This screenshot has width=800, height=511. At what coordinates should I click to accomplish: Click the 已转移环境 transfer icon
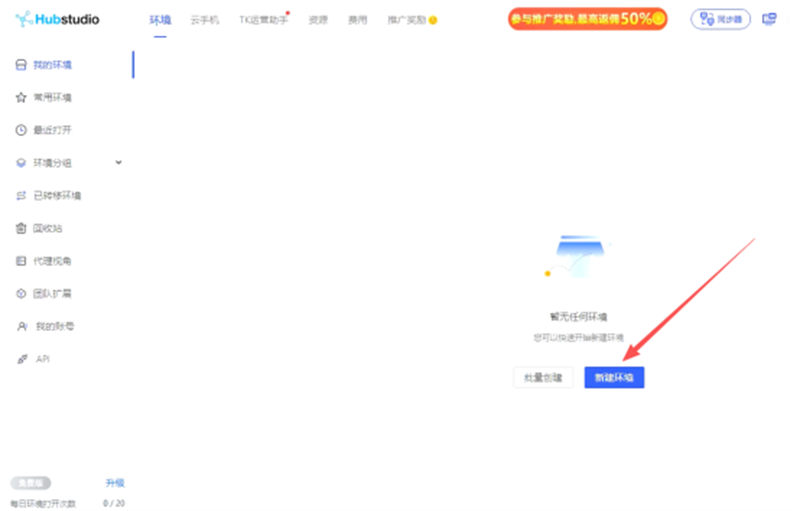coord(21,195)
